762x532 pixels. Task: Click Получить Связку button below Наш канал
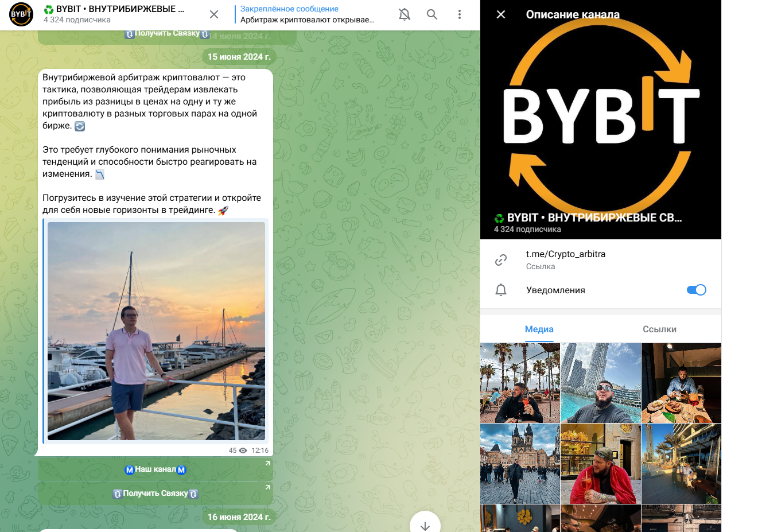pos(155,494)
